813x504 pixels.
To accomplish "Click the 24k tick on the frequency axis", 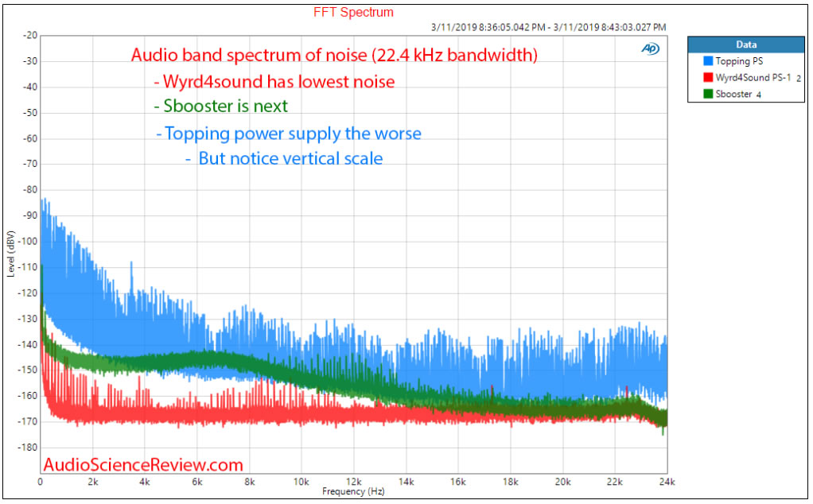I will [x=667, y=482].
